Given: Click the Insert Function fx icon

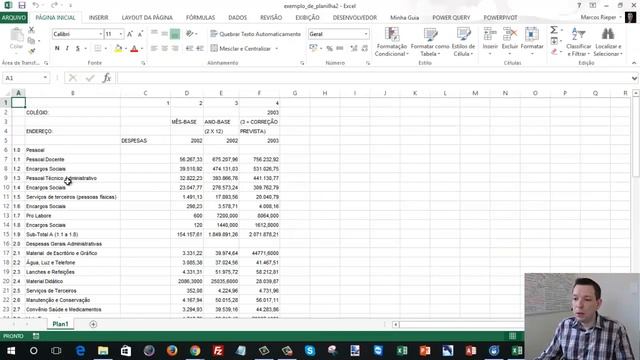Looking at the screenshot, I should point(107,78).
